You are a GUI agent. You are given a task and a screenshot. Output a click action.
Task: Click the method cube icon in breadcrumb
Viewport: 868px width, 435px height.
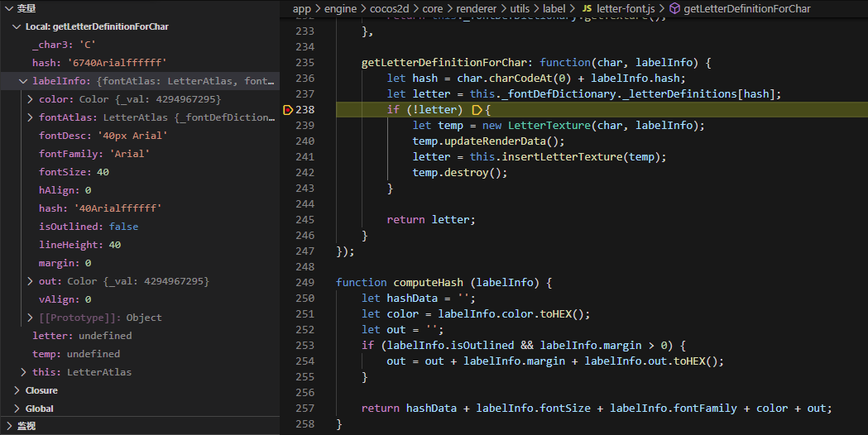click(675, 8)
